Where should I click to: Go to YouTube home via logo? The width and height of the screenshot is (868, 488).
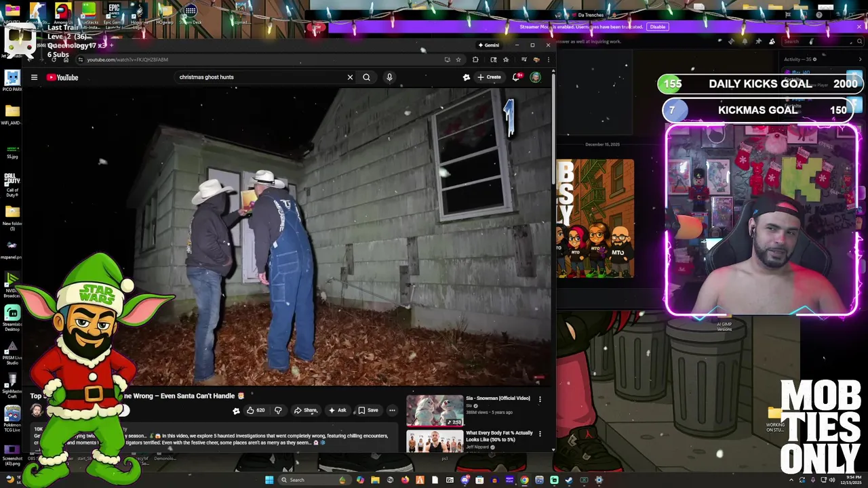coord(62,77)
